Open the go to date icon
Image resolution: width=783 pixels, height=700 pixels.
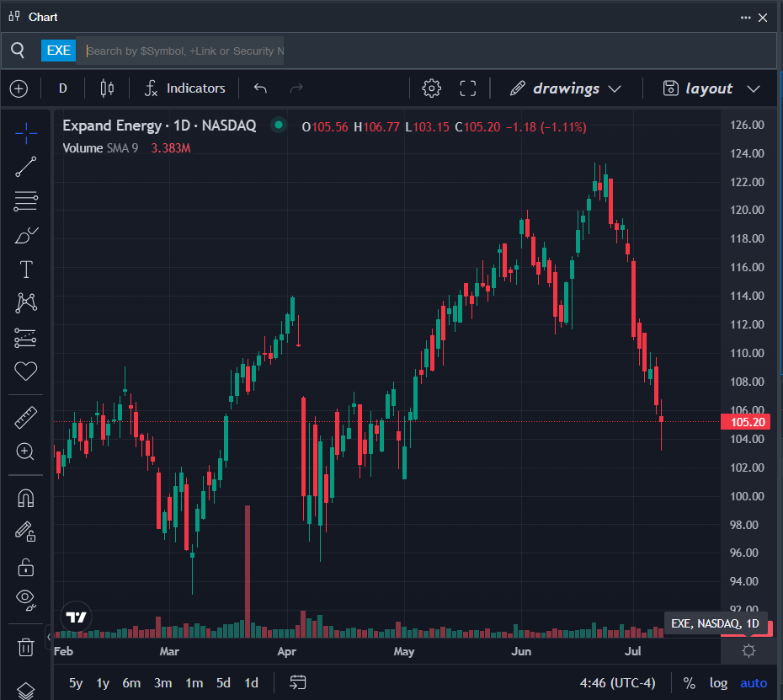[x=298, y=682]
